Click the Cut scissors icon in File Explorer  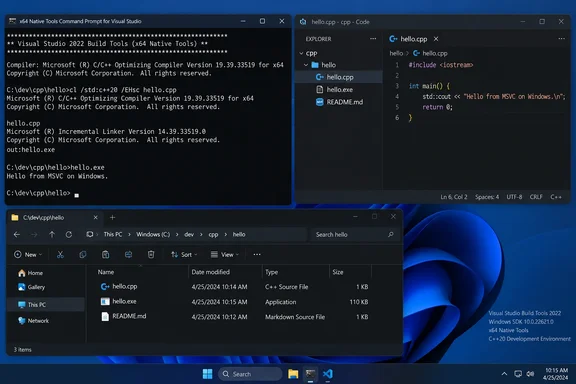click(x=60, y=254)
